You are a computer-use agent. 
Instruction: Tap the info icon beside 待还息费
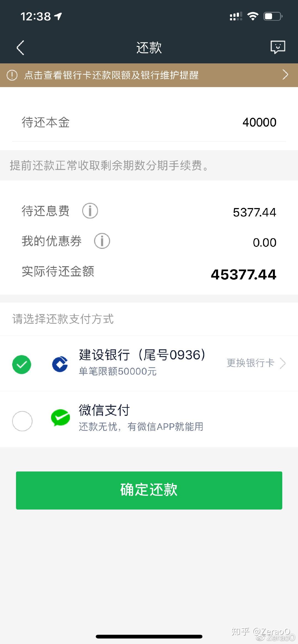point(90,211)
